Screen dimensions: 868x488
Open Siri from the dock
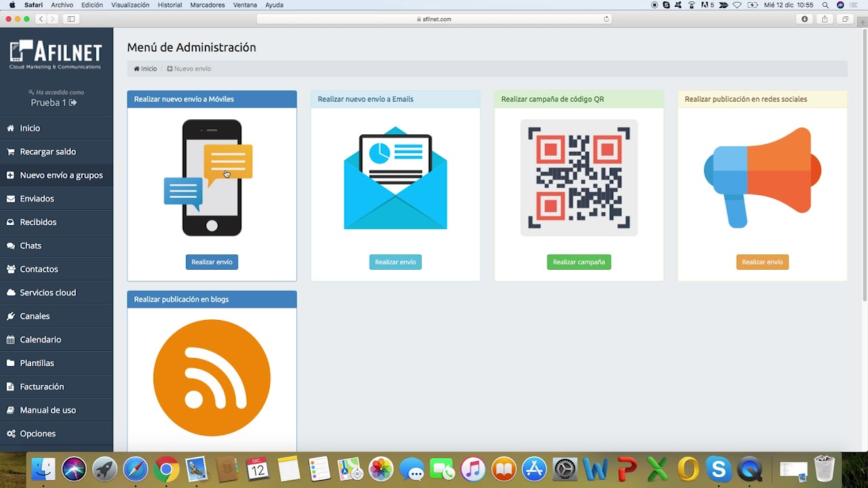[x=75, y=469]
